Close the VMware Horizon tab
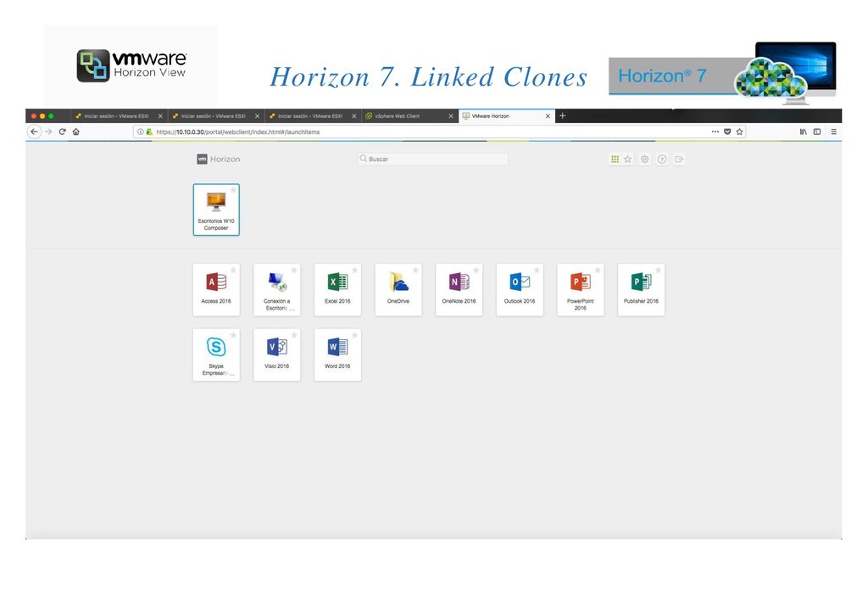The height and width of the screenshot is (614, 868). point(548,116)
